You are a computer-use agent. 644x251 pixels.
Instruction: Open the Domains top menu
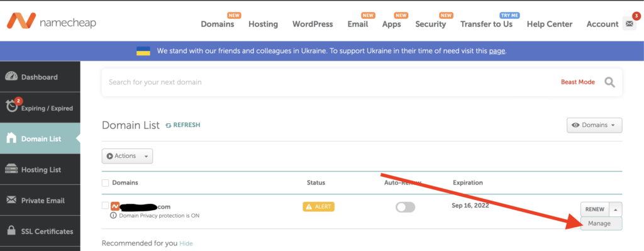[217, 24]
